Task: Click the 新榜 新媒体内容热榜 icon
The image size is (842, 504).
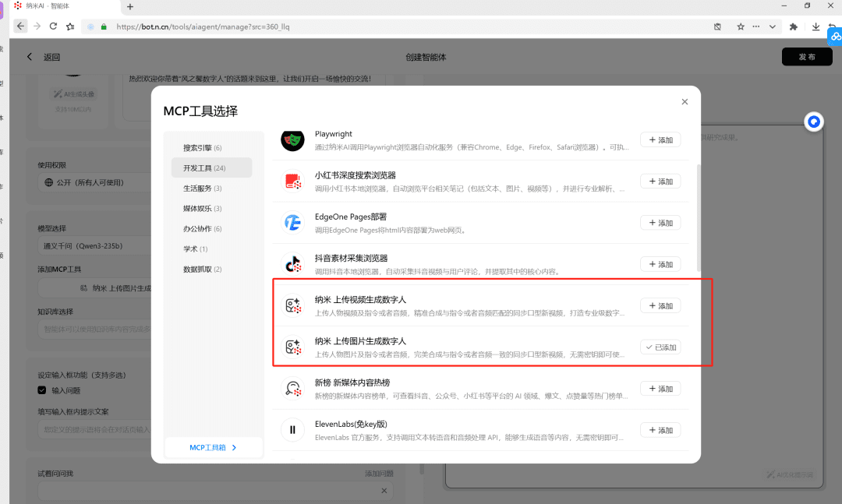Action: coord(292,389)
